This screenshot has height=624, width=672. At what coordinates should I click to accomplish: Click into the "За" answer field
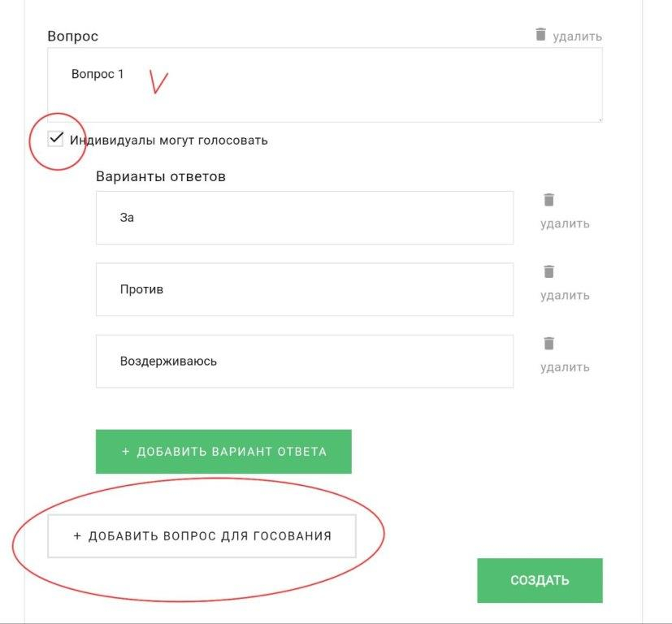click(x=305, y=218)
